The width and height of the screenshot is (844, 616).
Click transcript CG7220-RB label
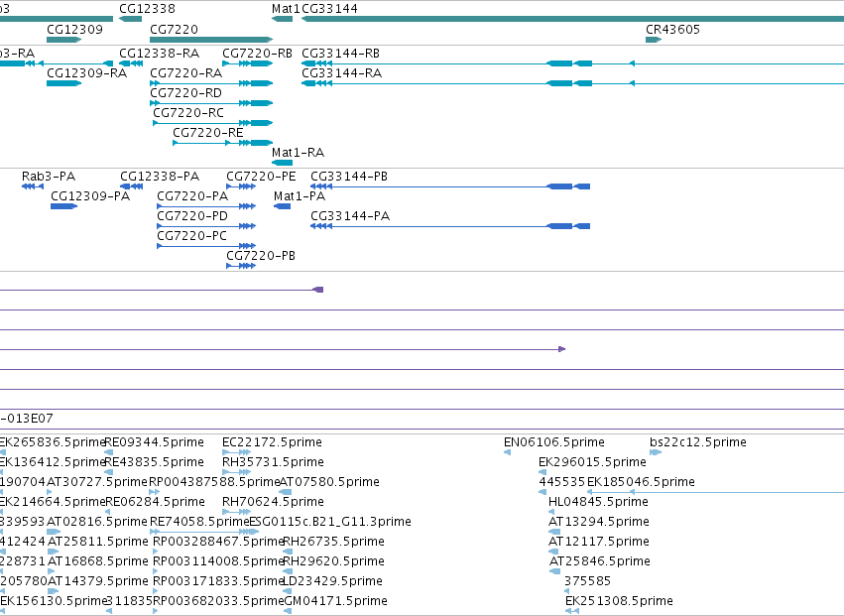pos(257,54)
